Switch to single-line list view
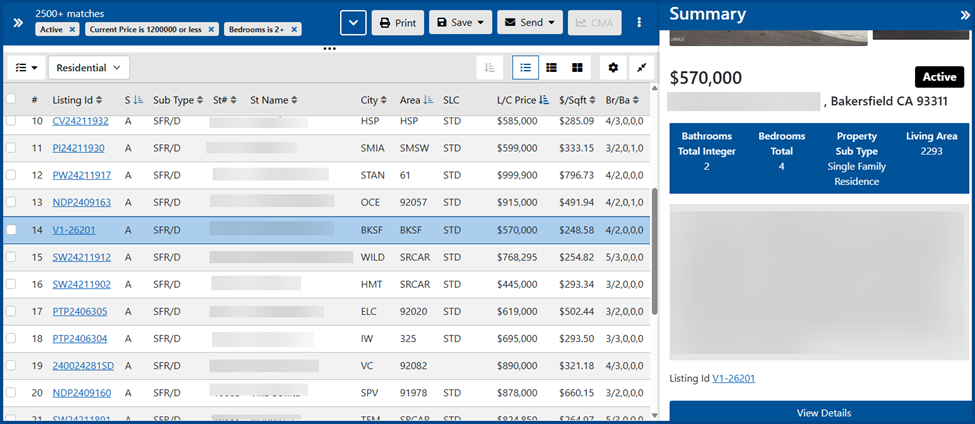Image resolution: width=975 pixels, height=424 pixels. [x=525, y=67]
